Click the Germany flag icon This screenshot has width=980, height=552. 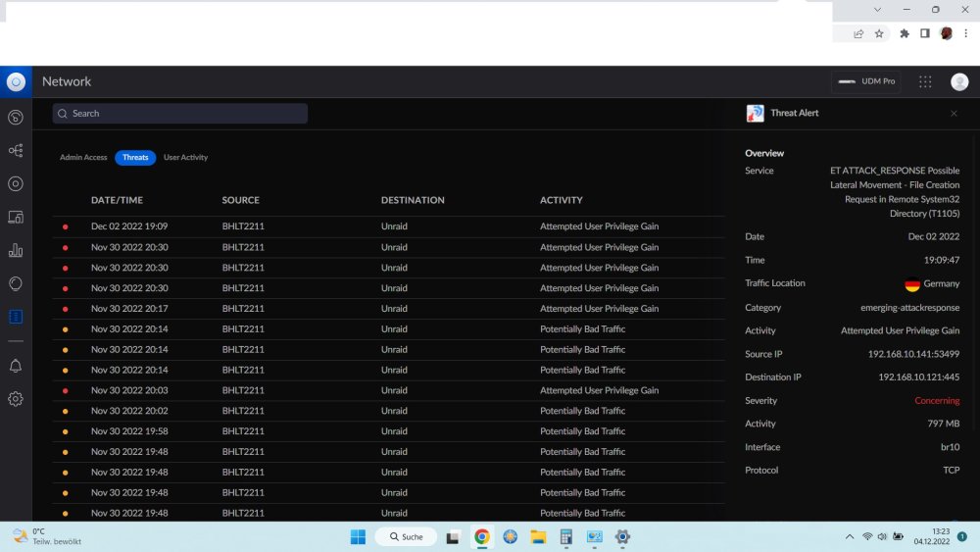[x=912, y=284]
